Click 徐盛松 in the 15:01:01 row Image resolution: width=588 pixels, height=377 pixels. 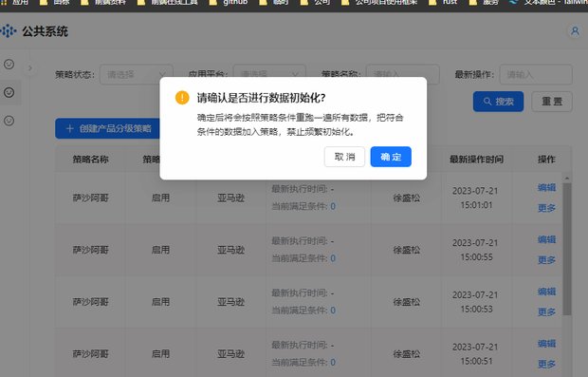point(407,198)
